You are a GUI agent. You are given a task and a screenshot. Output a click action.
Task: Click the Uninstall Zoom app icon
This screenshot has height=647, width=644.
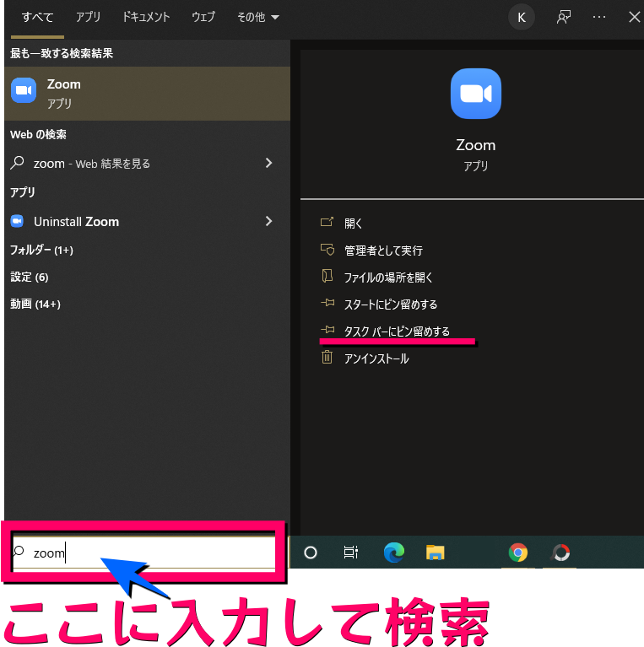pos(17,221)
